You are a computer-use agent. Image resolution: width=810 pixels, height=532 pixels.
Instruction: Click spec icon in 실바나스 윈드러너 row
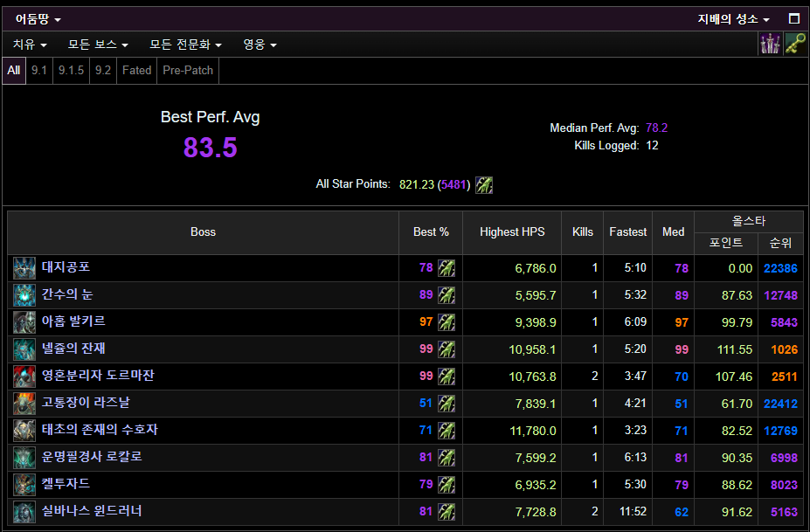click(x=447, y=512)
